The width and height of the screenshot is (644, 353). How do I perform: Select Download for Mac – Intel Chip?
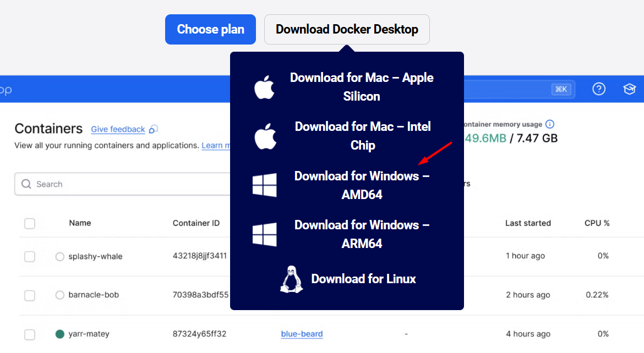pos(363,136)
